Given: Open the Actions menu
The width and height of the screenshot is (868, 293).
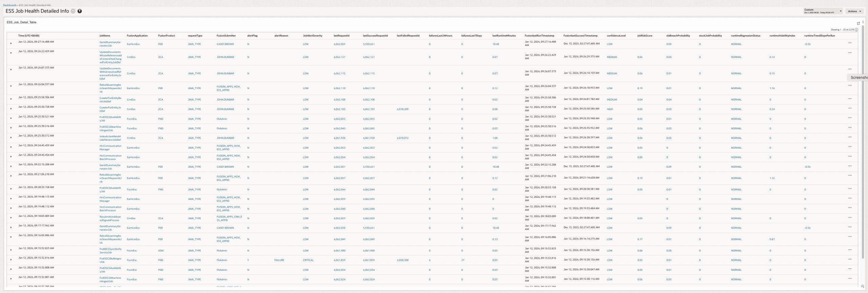Looking at the screenshot, I should point(854,11).
